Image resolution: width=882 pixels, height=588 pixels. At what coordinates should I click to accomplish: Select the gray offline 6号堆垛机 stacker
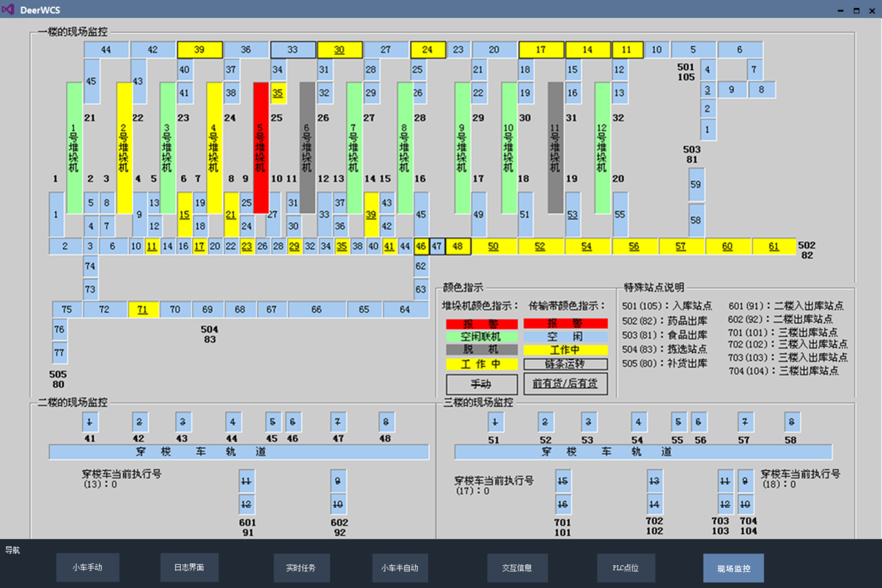click(x=307, y=147)
